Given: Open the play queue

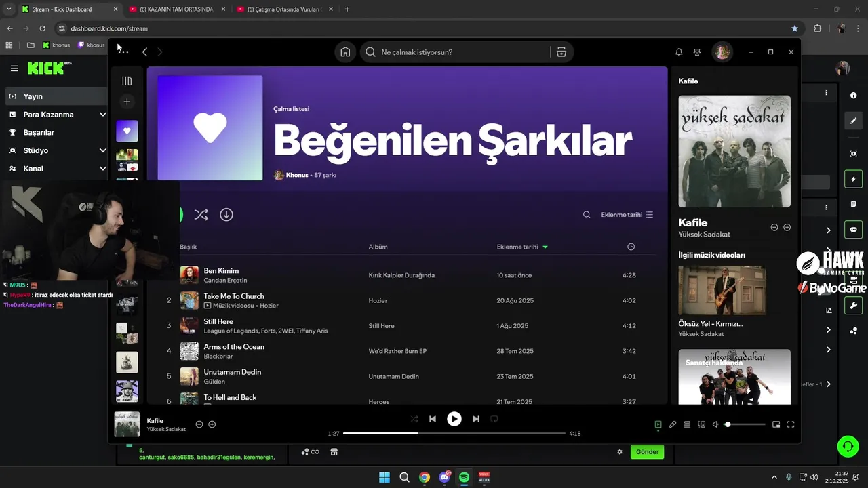Looking at the screenshot, I should click(x=687, y=424).
